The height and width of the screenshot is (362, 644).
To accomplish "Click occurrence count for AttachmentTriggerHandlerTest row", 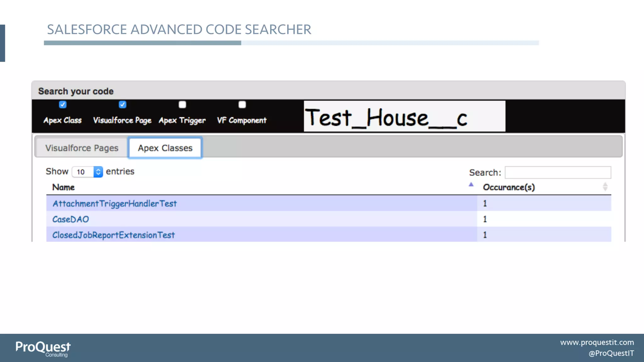I will pyautogui.click(x=485, y=204).
